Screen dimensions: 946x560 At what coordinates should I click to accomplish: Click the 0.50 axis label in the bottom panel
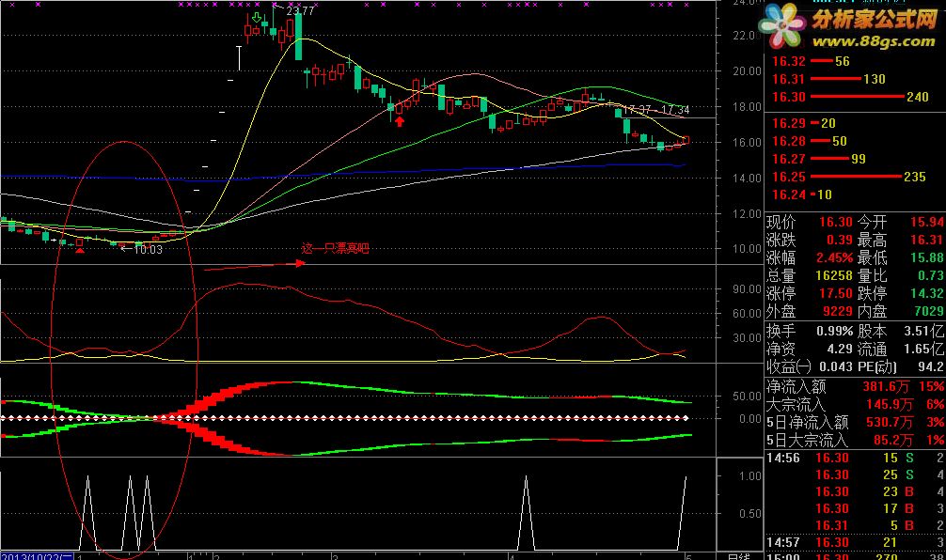[750, 514]
